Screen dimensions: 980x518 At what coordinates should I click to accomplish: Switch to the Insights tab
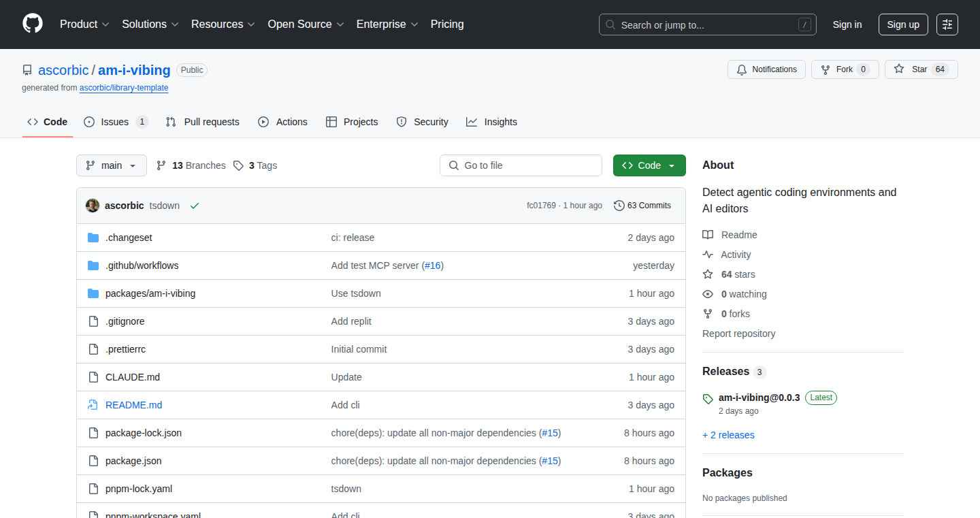tap(491, 122)
